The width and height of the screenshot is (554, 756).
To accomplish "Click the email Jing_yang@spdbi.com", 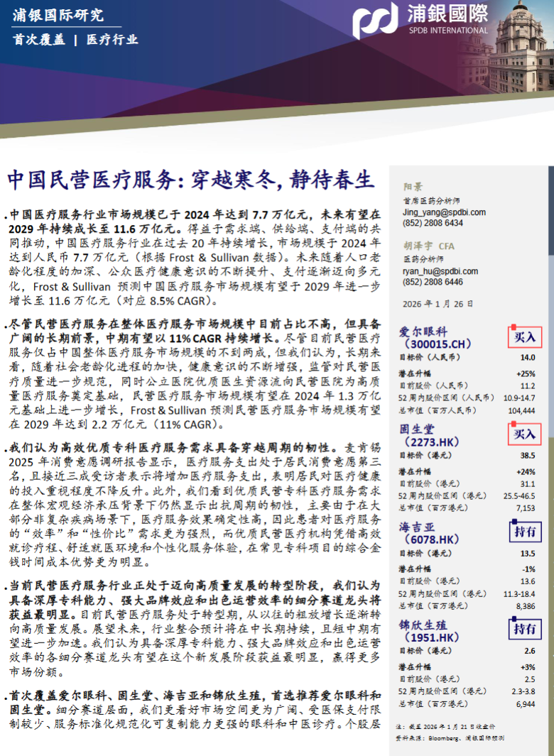I will [444, 212].
